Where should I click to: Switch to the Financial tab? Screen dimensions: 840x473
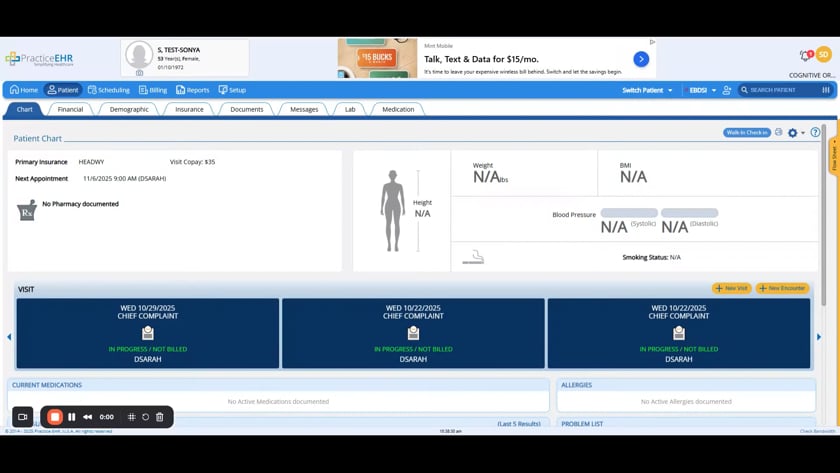coord(70,109)
